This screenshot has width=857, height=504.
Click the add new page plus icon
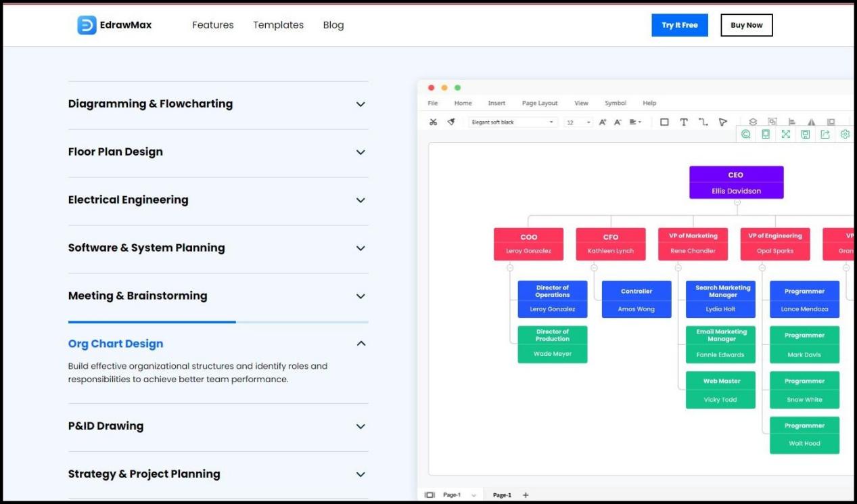pyautogui.click(x=526, y=495)
